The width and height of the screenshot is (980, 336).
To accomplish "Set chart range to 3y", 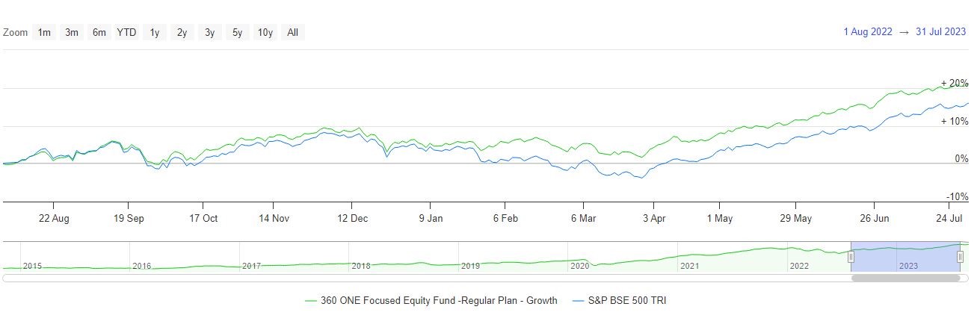I will point(210,32).
